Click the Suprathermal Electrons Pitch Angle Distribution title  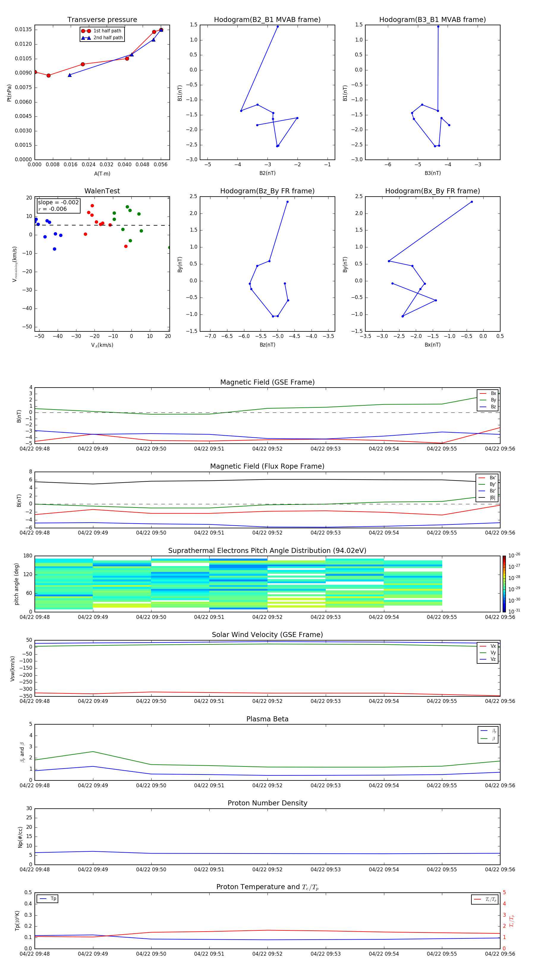click(x=267, y=551)
